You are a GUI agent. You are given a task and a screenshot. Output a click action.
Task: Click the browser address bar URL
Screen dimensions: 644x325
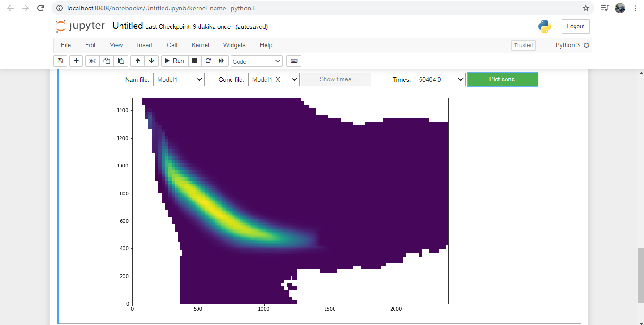(x=162, y=9)
